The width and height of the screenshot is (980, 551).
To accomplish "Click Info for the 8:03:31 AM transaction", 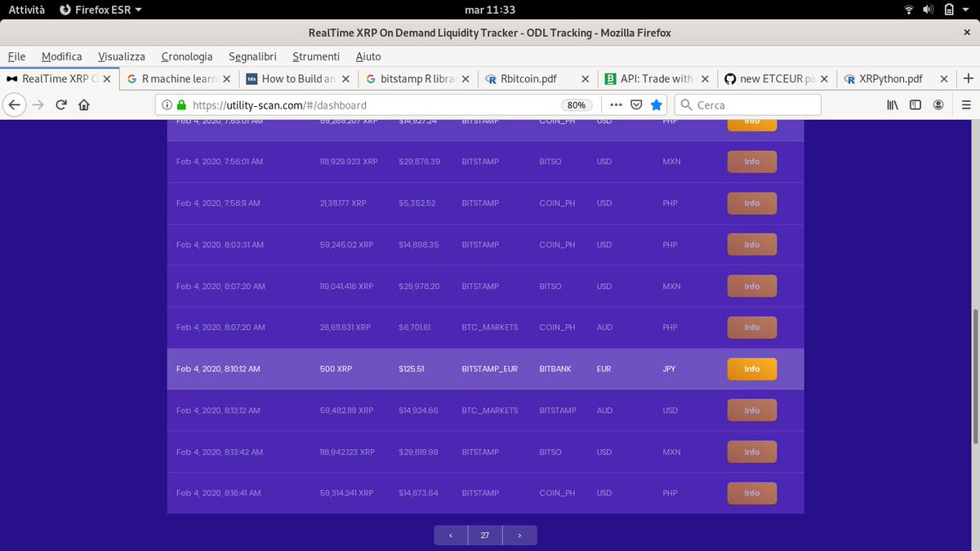I will click(x=752, y=245).
